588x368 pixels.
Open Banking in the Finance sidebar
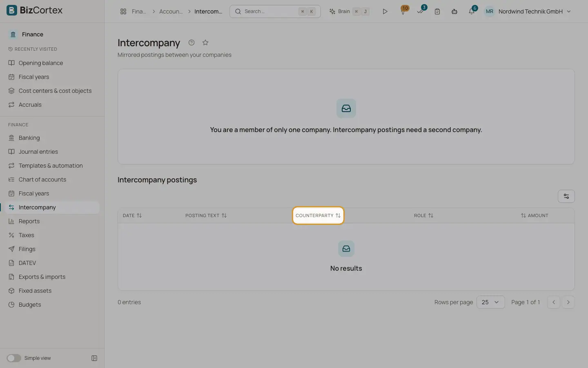click(x=52, y=138)
